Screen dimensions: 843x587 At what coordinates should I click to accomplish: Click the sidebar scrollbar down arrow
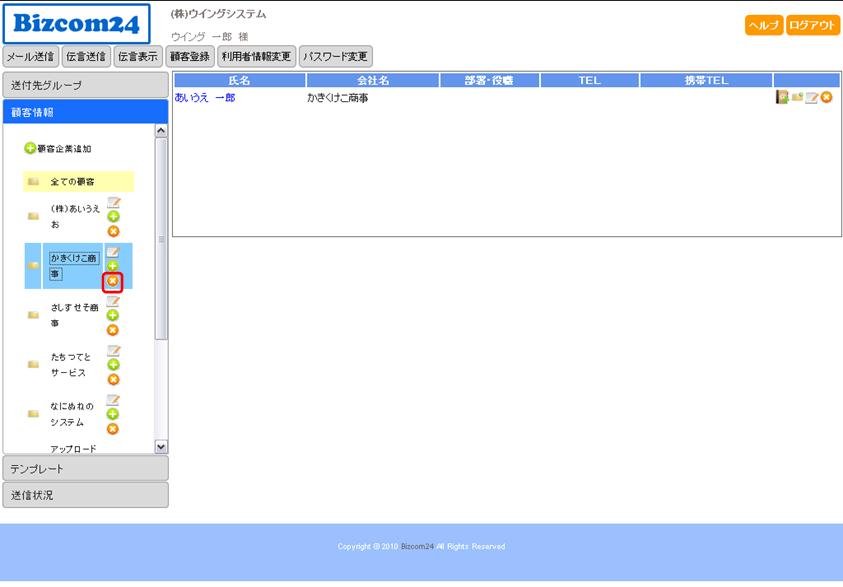point(161,447)
